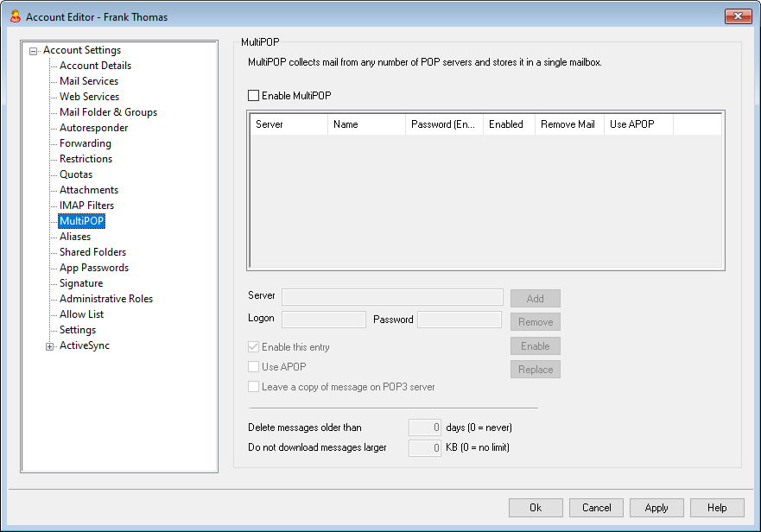Toggle Enable this entry checkbox
The width and height of the screenshot is (761, 532).
253,347
